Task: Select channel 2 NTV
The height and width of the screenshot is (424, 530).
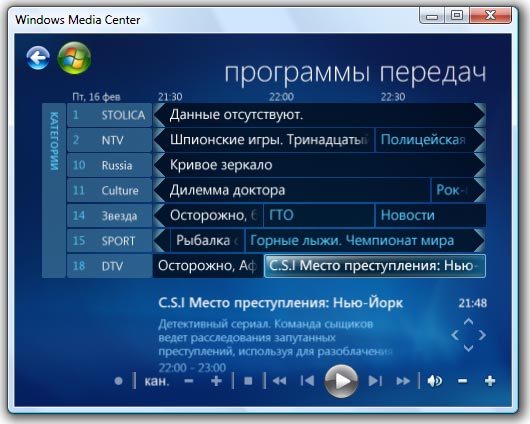Action: pos(110,140)
